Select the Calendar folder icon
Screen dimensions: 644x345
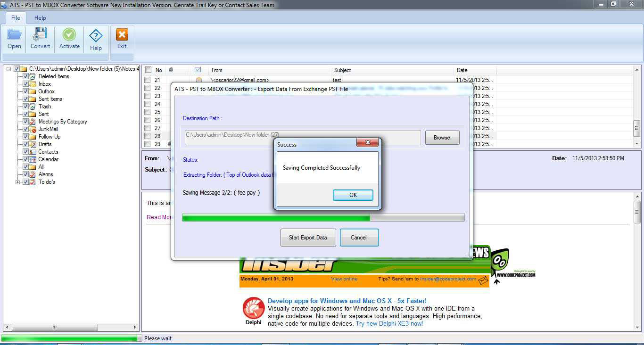[33, 159]
